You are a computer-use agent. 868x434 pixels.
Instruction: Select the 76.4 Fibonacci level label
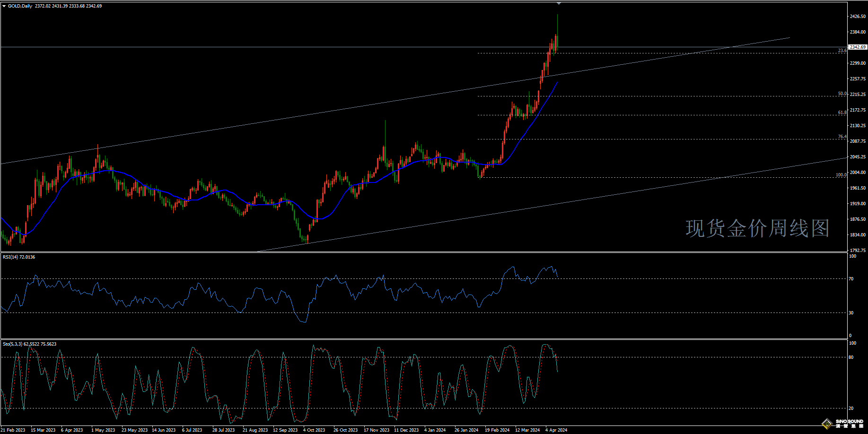842,137
